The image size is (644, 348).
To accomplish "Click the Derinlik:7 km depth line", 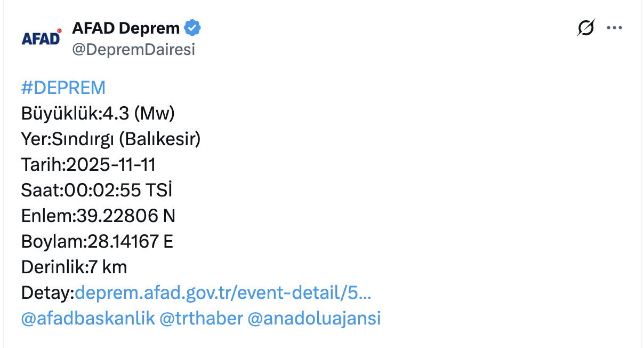I will tap(74, 267).
